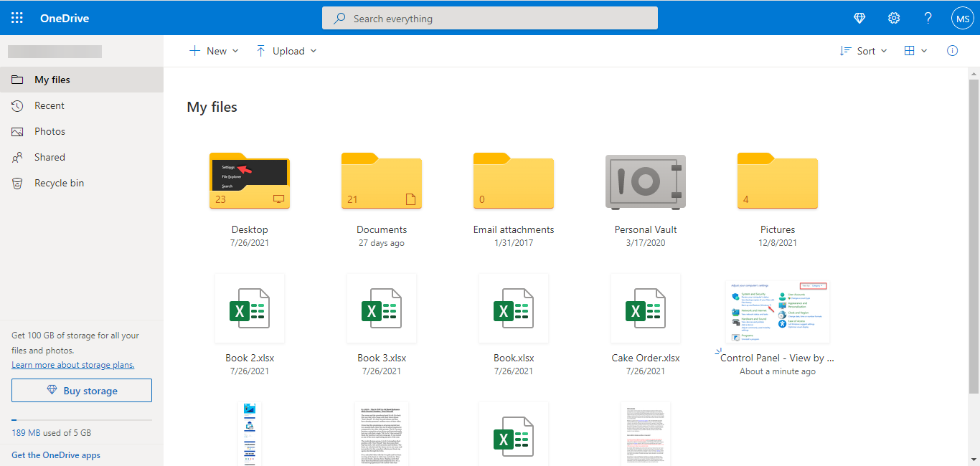Screen dimensions: 980x466
Task: Click the Desktop folder name label
Action: point(250,229)
